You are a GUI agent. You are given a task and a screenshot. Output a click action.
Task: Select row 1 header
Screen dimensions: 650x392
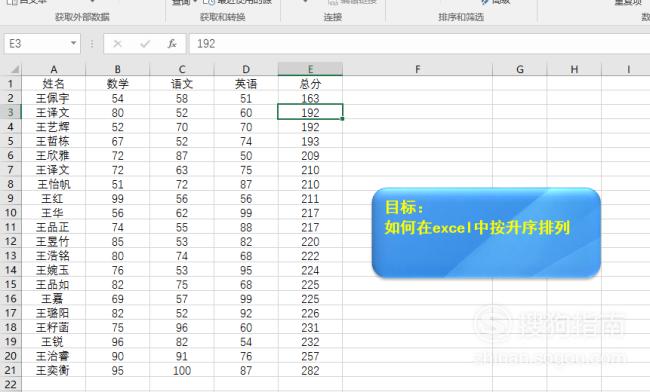[11, 84]
